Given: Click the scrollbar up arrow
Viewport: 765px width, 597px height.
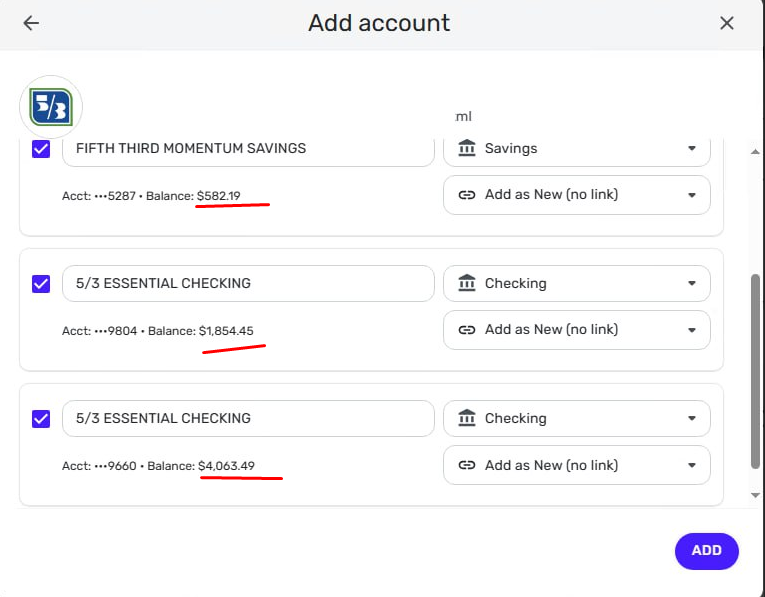Looking at the screenshot, I should (x=755, y=152).
